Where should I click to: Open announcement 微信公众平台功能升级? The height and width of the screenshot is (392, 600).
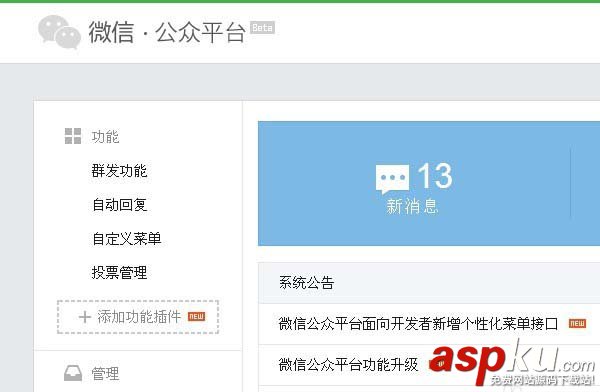click(x=348, y=364)
